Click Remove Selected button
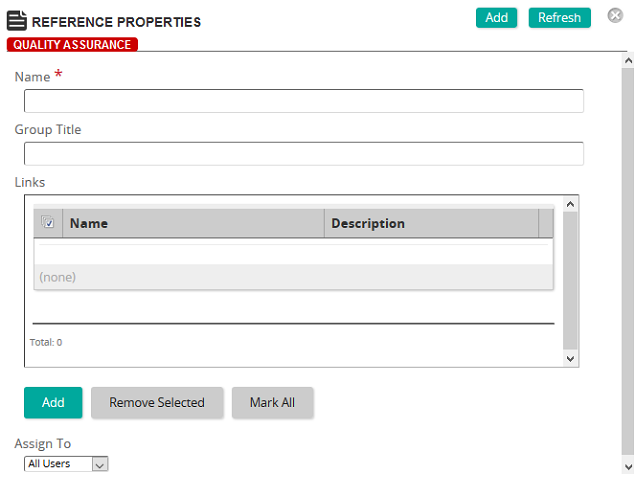The height and width of the screenshot is (485, 637). [x=157, y=403]
